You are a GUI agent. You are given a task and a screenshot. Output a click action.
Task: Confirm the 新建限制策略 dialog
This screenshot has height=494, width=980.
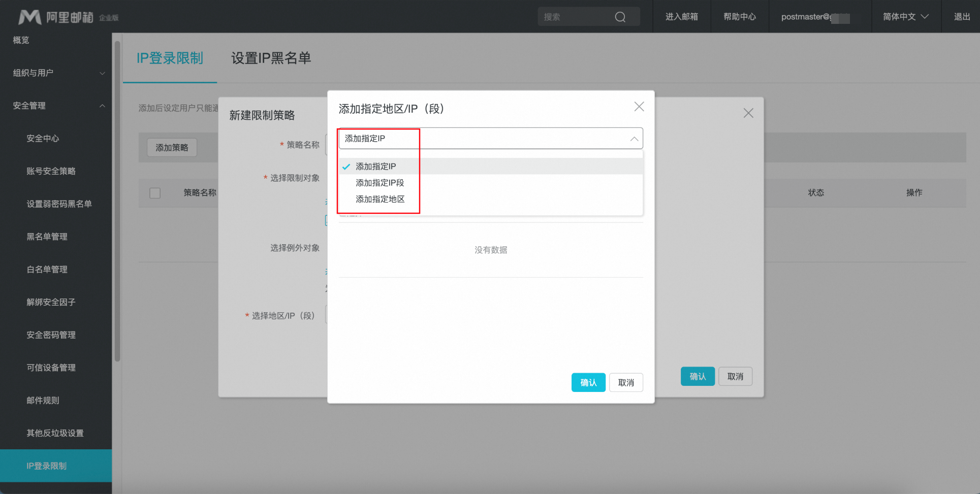[x=698, y=376]
